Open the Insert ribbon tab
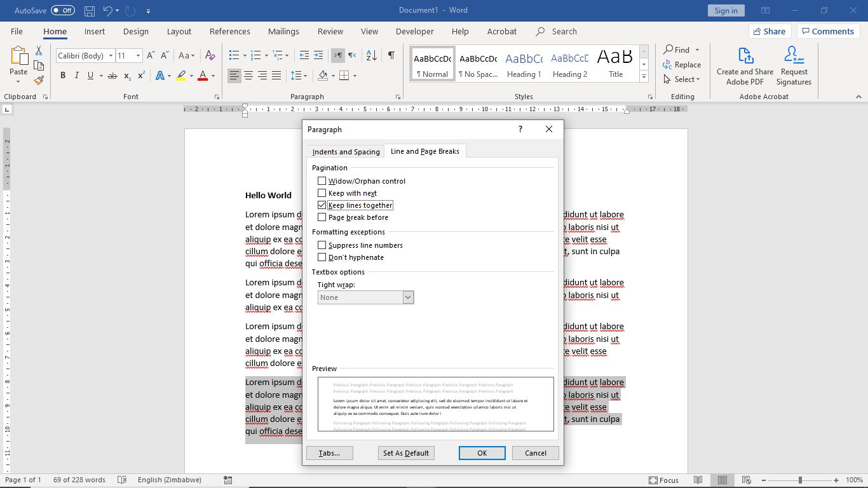868x488 pixels. (x=95, y=31)
